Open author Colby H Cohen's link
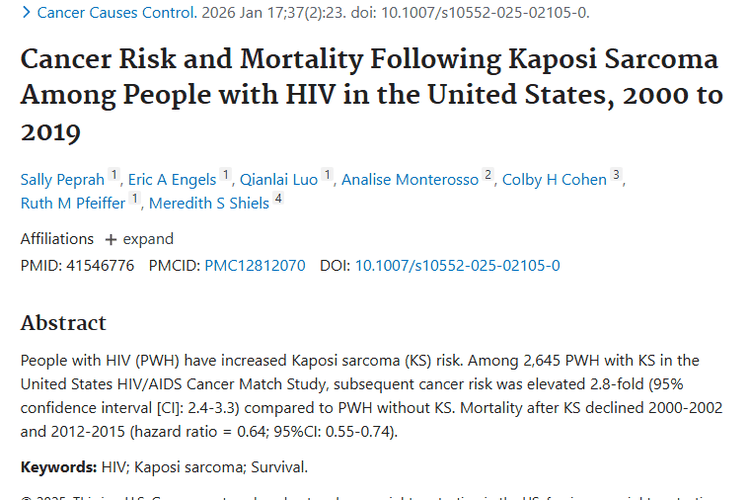 [554, 180]
